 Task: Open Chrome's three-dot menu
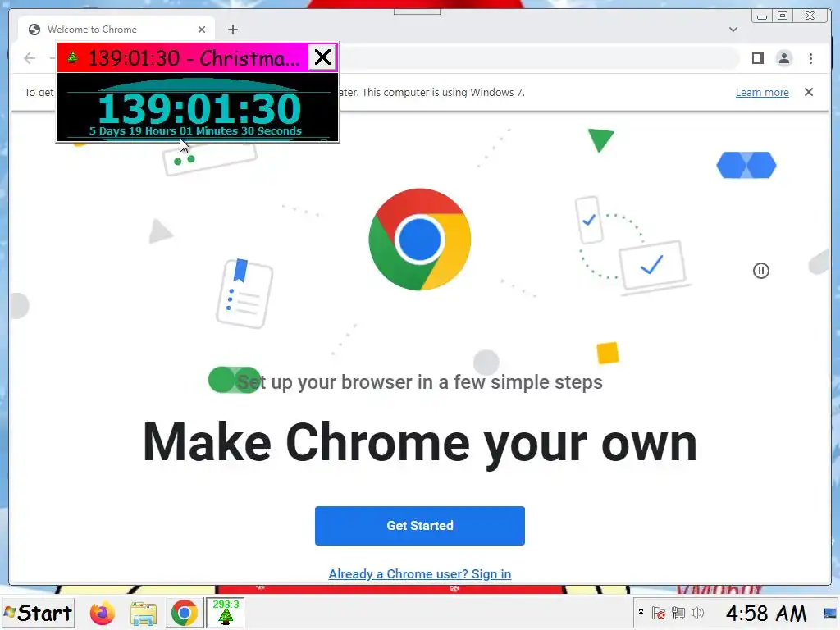tap(810, 58)
